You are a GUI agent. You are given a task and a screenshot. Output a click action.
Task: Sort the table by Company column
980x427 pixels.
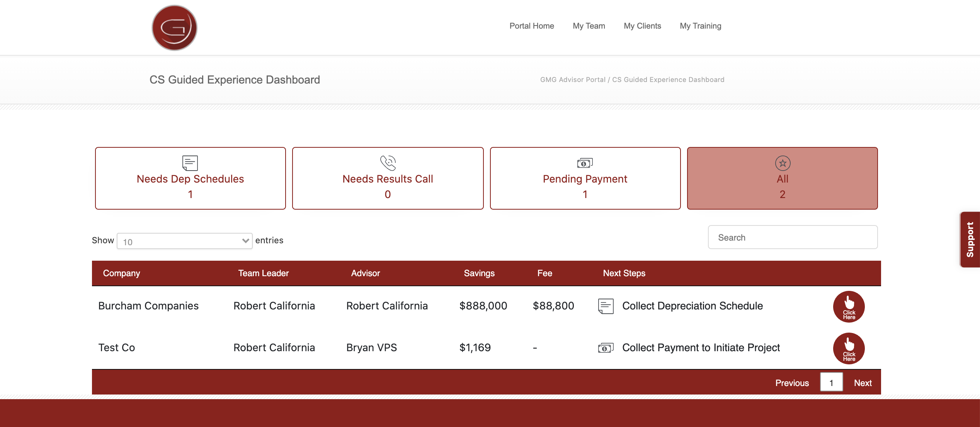pos(121,273)
